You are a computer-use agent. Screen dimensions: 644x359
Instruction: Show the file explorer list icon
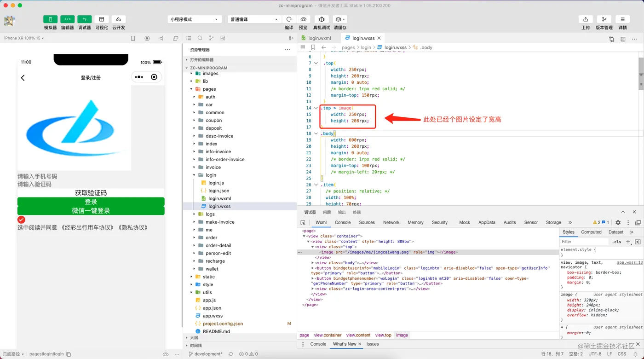pos(189,38)
